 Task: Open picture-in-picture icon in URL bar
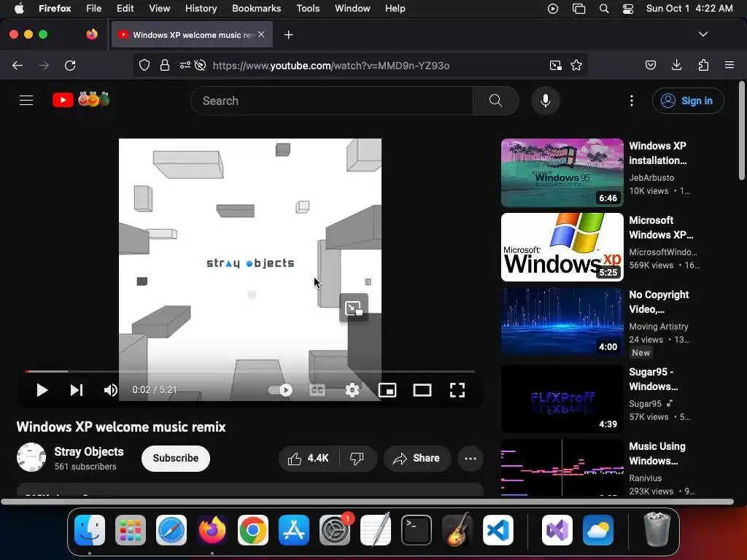[555, 65]
